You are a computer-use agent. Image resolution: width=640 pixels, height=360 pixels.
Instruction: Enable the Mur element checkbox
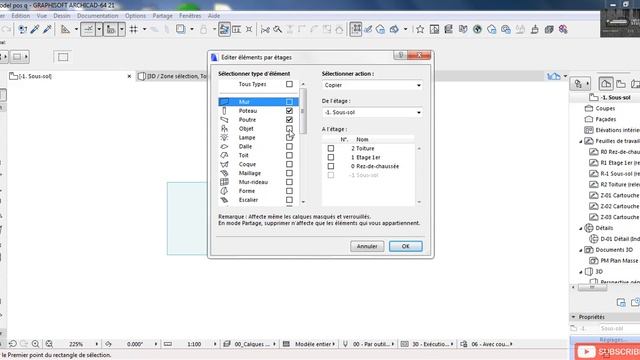pos(289,102)
